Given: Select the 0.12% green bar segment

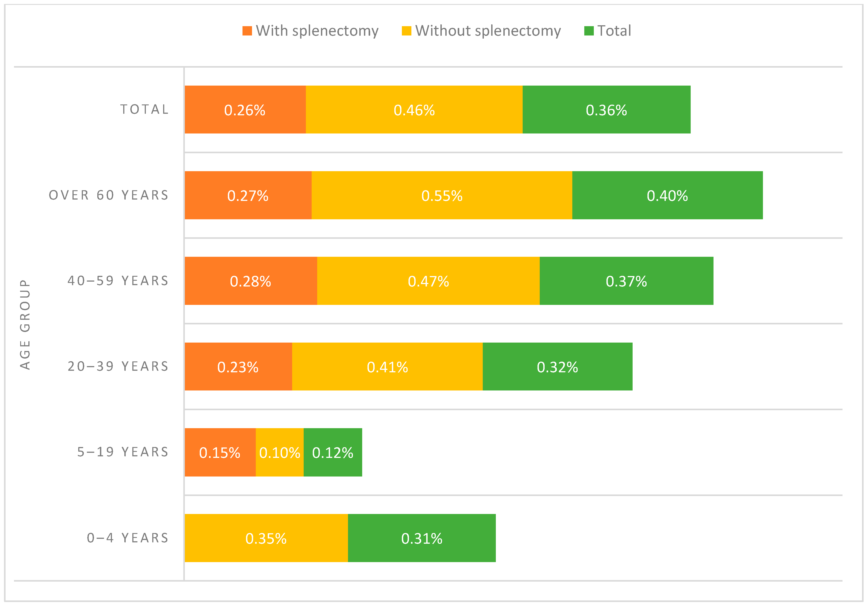Looking at the screenshot, I should [333, 452].
